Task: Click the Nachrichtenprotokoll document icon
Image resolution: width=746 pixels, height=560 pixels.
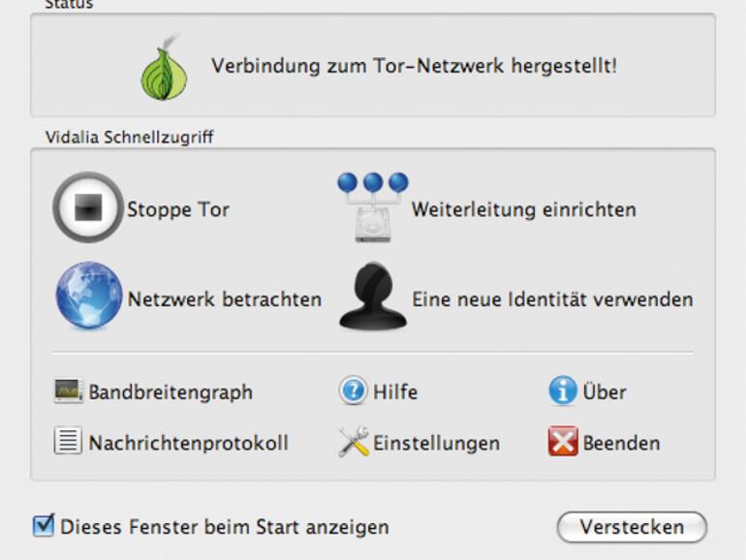Action: (68, 440)
